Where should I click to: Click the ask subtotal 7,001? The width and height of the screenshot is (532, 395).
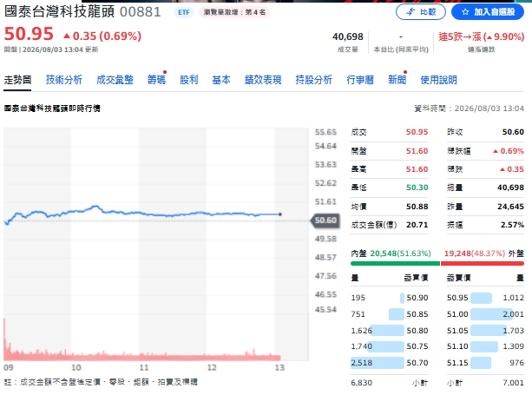coord(513,383)
